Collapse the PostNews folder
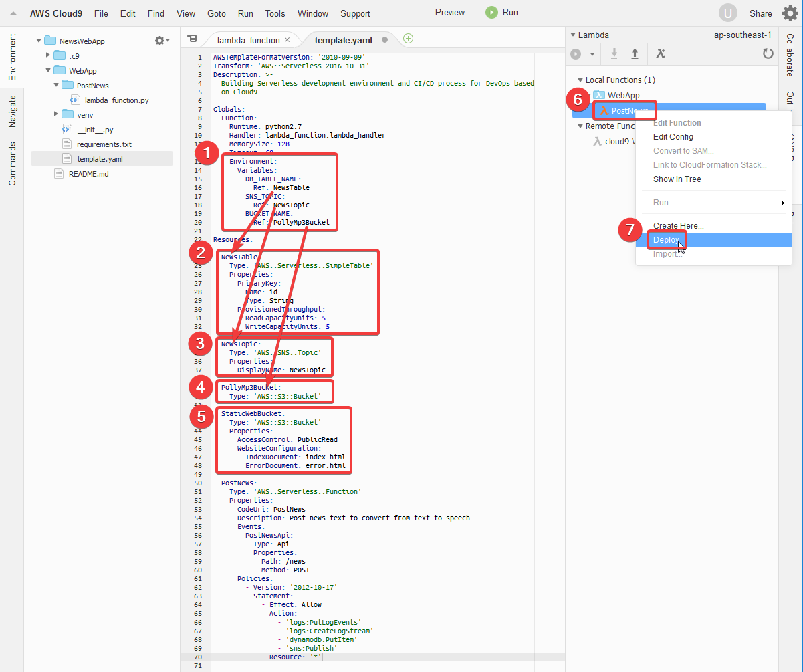This screenshot has width=803, height=672. pos(56,85)
